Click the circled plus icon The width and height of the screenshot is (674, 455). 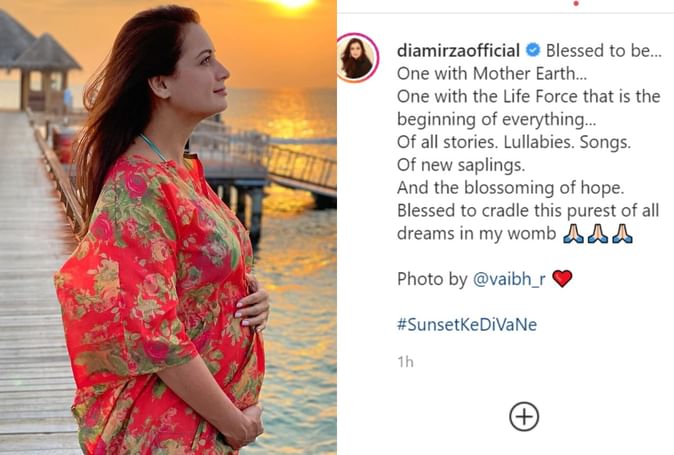pyautogui.click(x=524, y=416)
